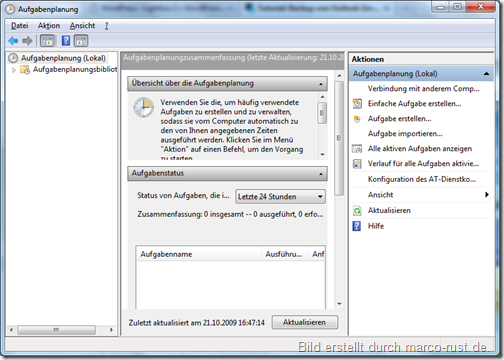The image size is (504, 360).
Task: Click the Back arrow toolbar icon
Action: coord(13,41)
